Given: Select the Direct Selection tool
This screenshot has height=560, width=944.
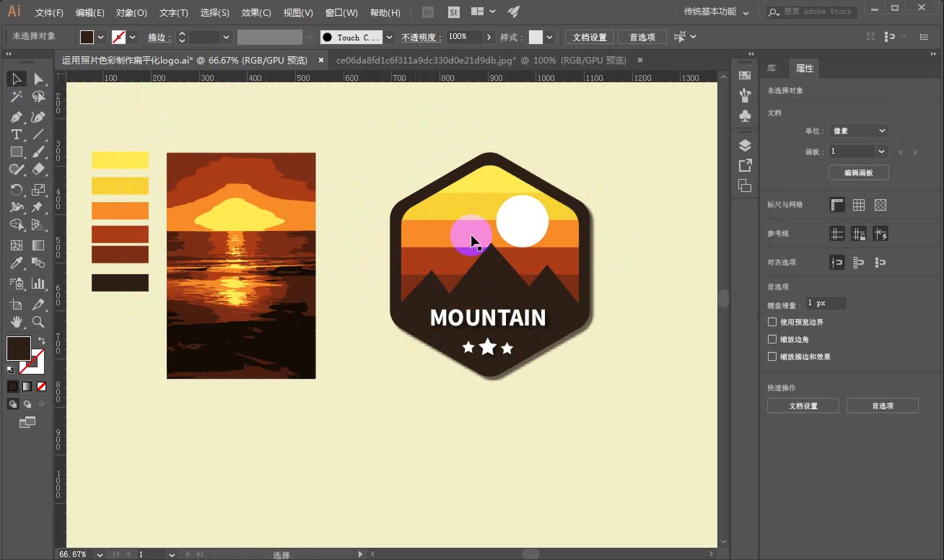Looking at the screenshot, I should tap(38, 79).
